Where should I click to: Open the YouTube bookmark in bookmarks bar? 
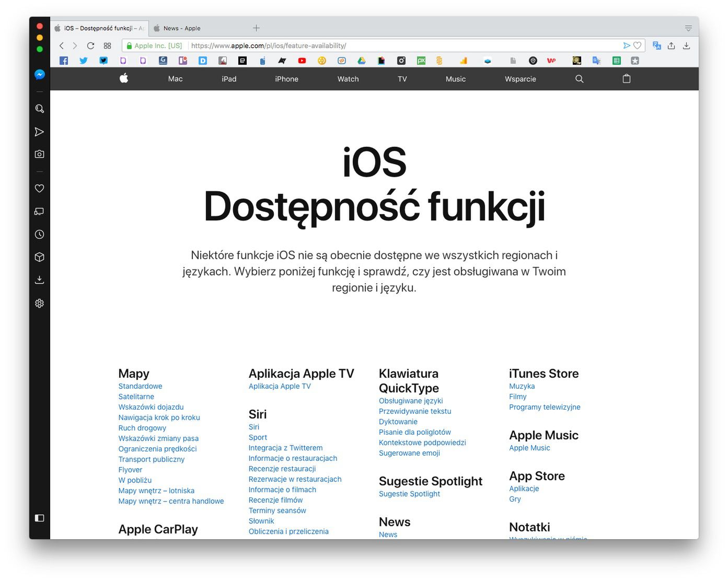coord(302,61)
